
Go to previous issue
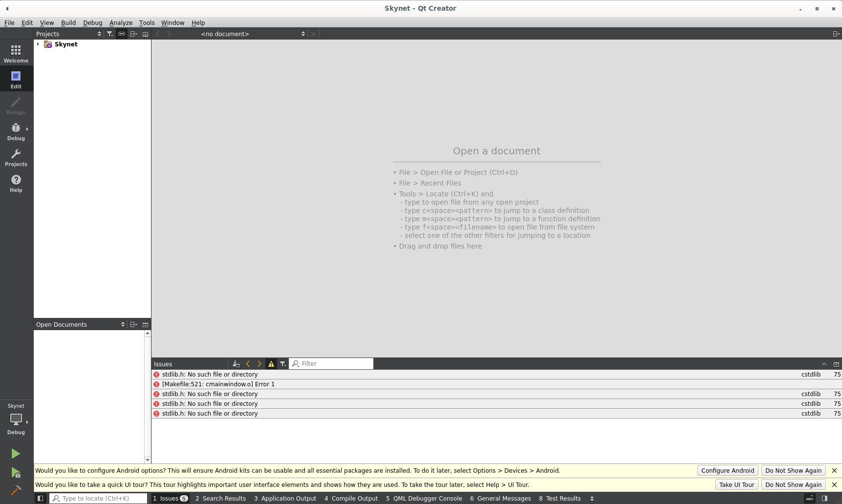[248, 364]
